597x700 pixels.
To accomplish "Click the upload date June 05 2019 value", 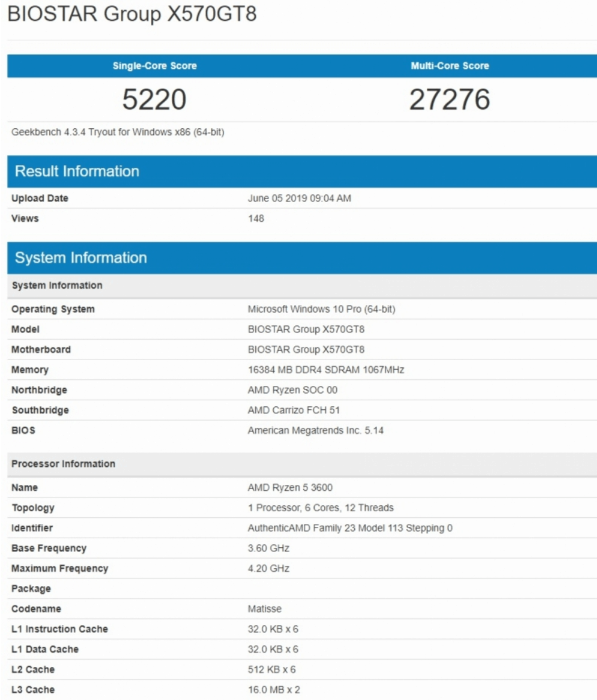I will tap(299, 198).
